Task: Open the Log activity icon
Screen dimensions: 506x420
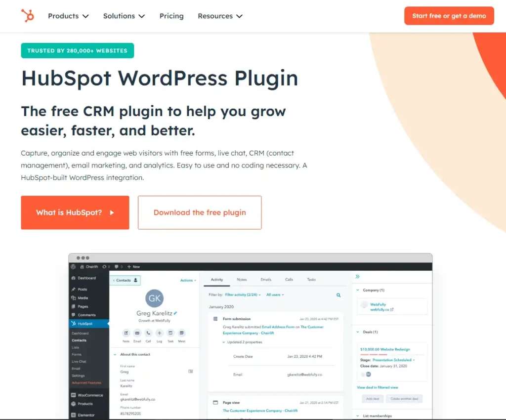Action: [x=159, y=333]
